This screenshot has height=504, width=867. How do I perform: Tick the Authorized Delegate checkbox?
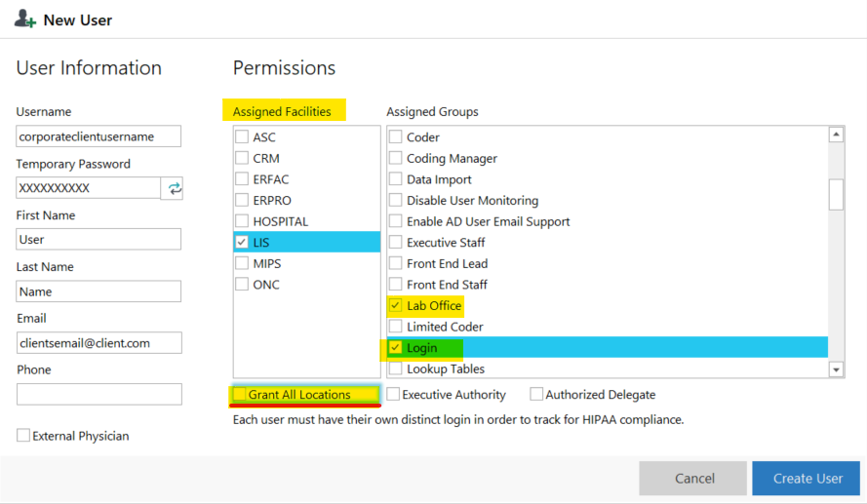click(536, 395)
